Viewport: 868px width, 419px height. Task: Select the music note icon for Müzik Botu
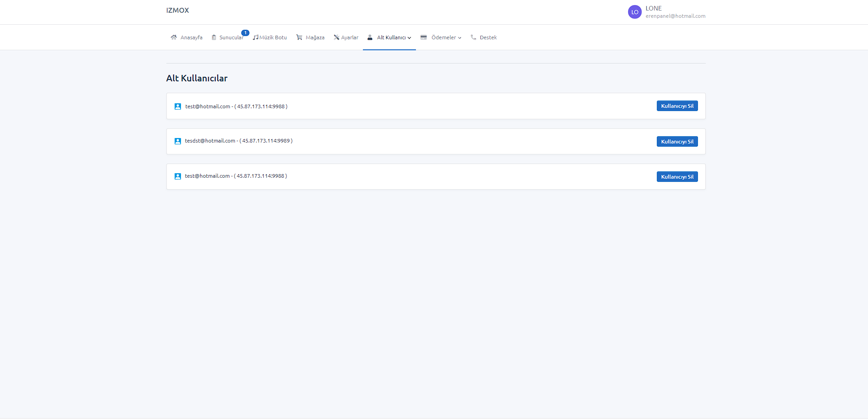point(256,37)
